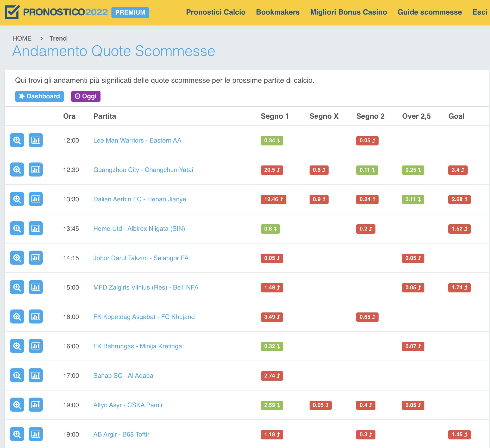Click magnifier icon for Home Utd row

click(17, 228)
